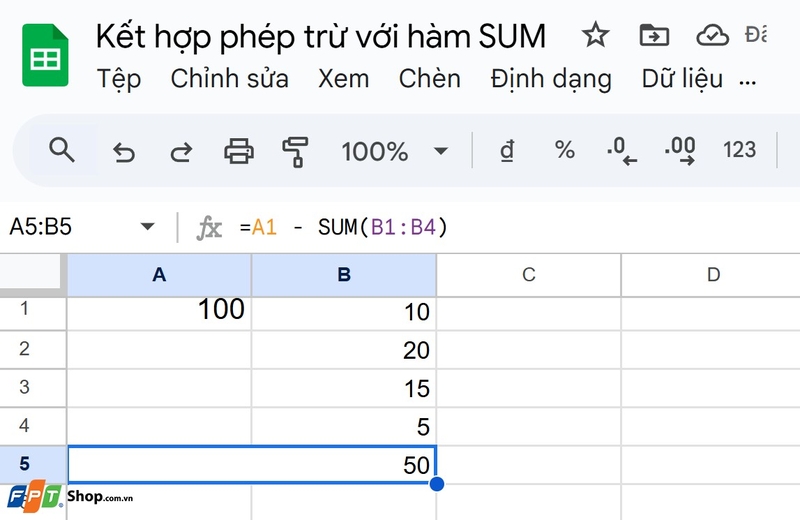Format as currency (đ)
This screenshot has width=800, height=520.
pos(507,151)
